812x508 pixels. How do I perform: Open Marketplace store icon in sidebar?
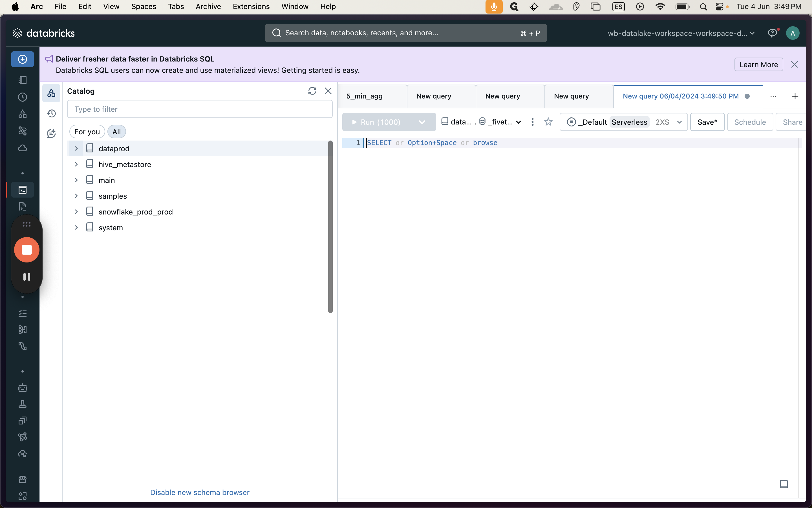tap(23, 479)
